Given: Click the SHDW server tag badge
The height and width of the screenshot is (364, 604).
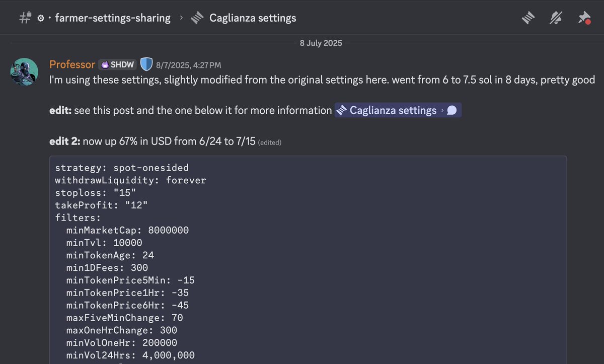Looking at the screenshot, I should coord(117,64).
